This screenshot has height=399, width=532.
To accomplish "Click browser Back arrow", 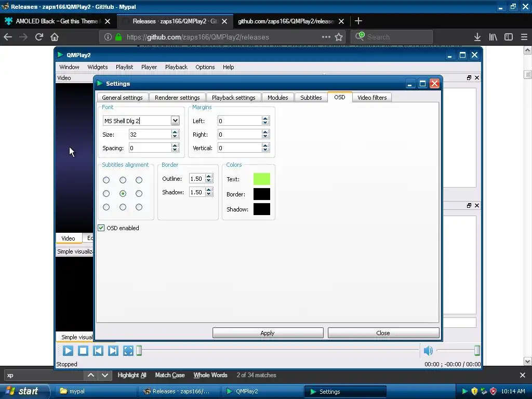I will click(8, 37).
